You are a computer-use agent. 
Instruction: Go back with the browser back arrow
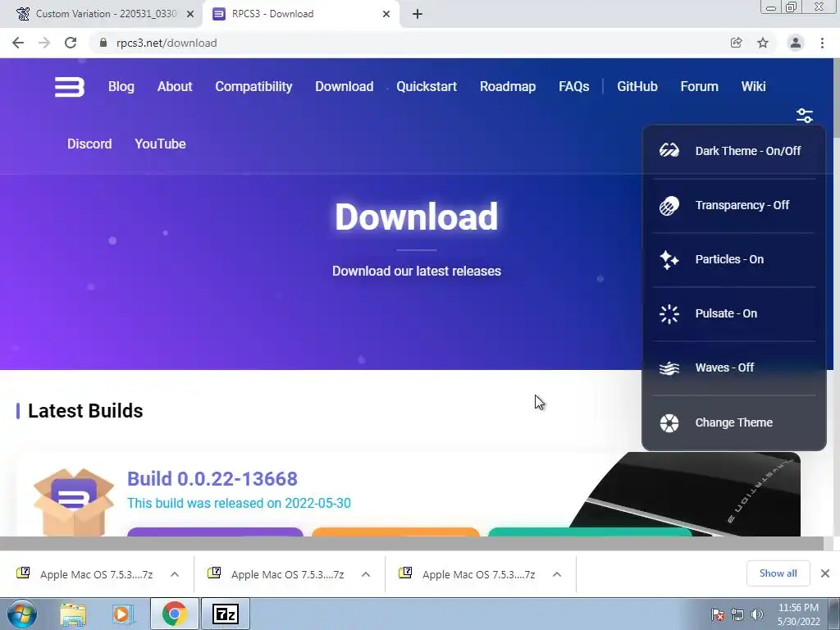[x=18, y=43]
